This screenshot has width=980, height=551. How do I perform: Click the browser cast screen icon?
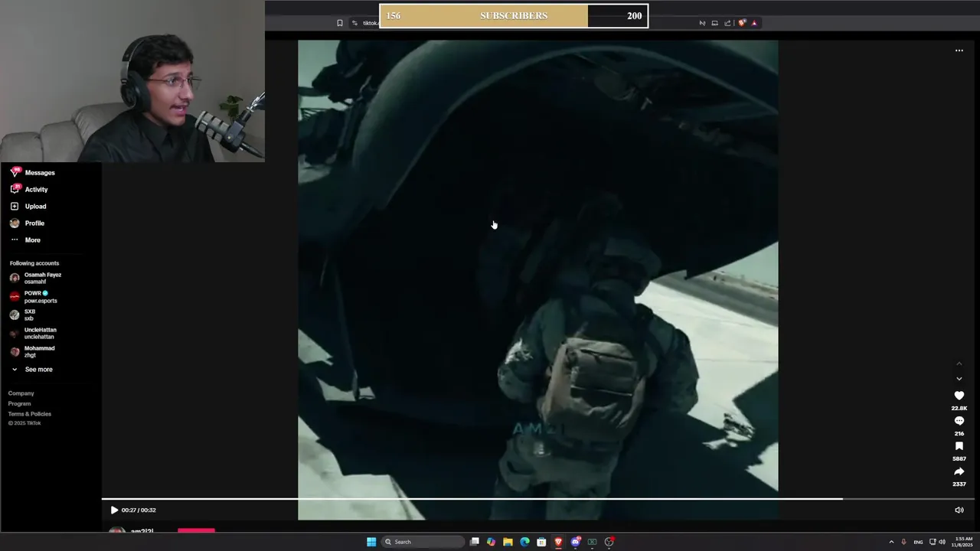(x=714, y=23)
